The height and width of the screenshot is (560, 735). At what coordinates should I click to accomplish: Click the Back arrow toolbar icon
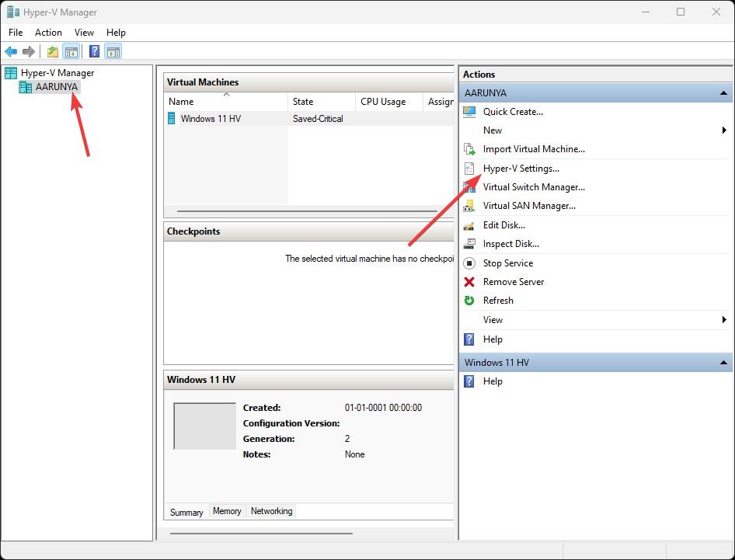click(x=11, y=51)
